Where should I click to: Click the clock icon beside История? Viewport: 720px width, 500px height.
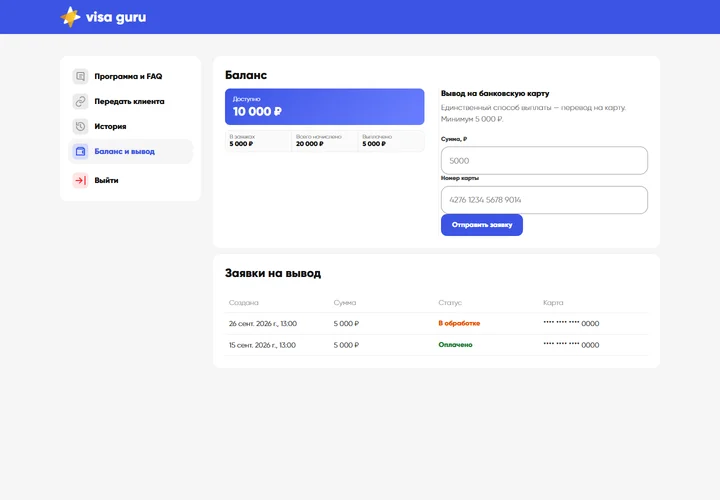tap(80, 126)
